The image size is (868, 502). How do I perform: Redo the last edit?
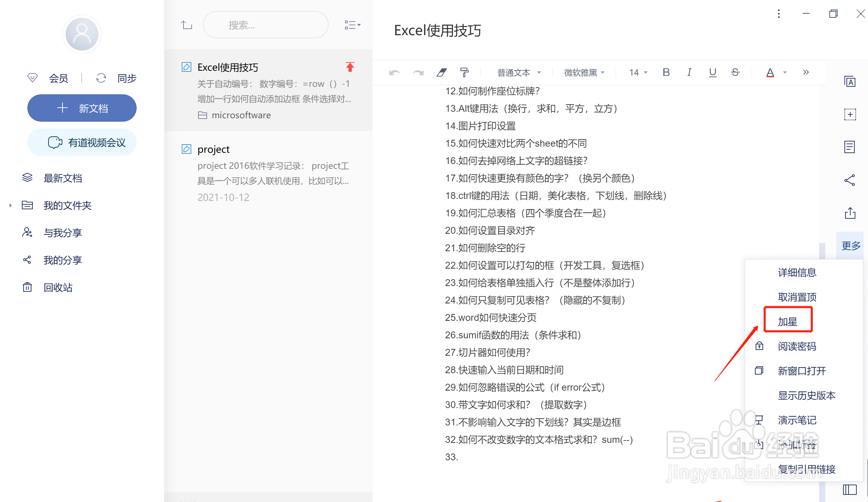[x=418, y=72]
